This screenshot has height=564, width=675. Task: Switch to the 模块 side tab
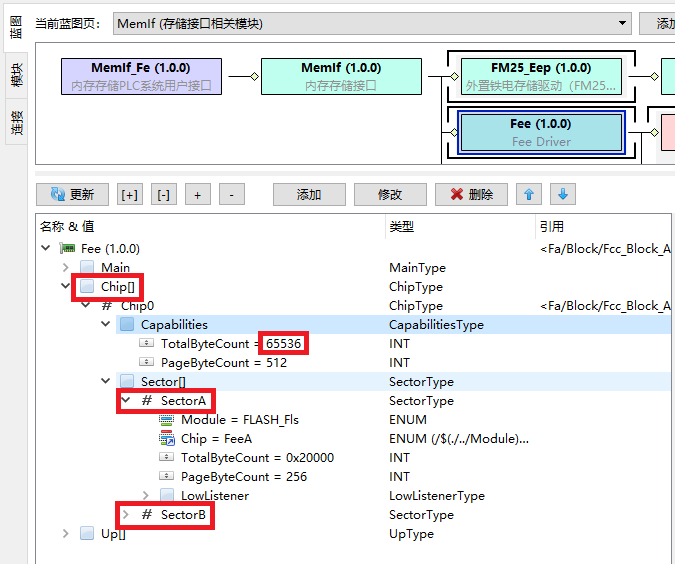coord(17,76)
